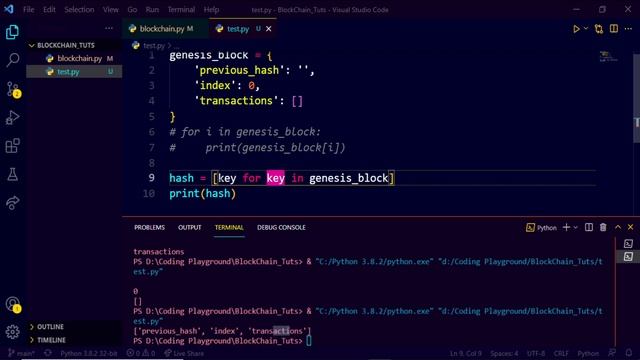Change Spaces: 4 indentation setting
This screenshot has width=640, height=360.
click(504, 353)
